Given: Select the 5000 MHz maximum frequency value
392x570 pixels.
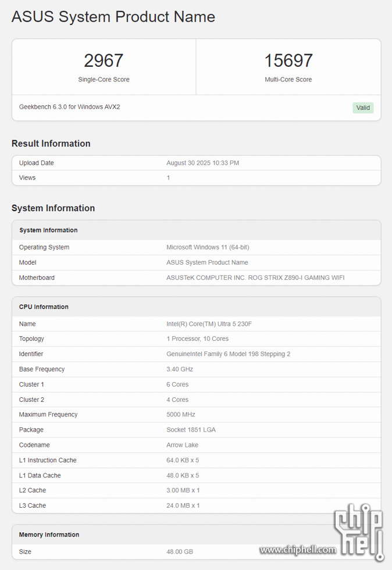Looking at the screenshot, I should [x=181, y=414].
